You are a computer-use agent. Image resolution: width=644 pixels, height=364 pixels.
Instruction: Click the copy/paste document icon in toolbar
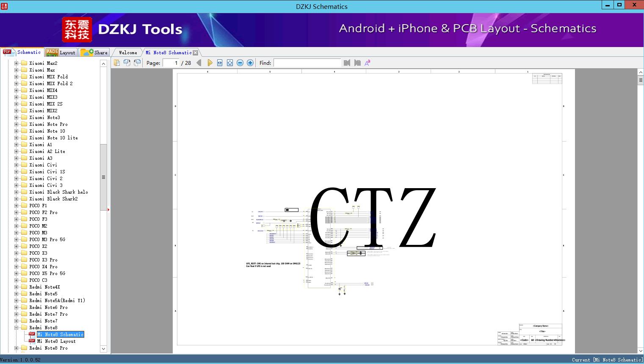point(117,63)
